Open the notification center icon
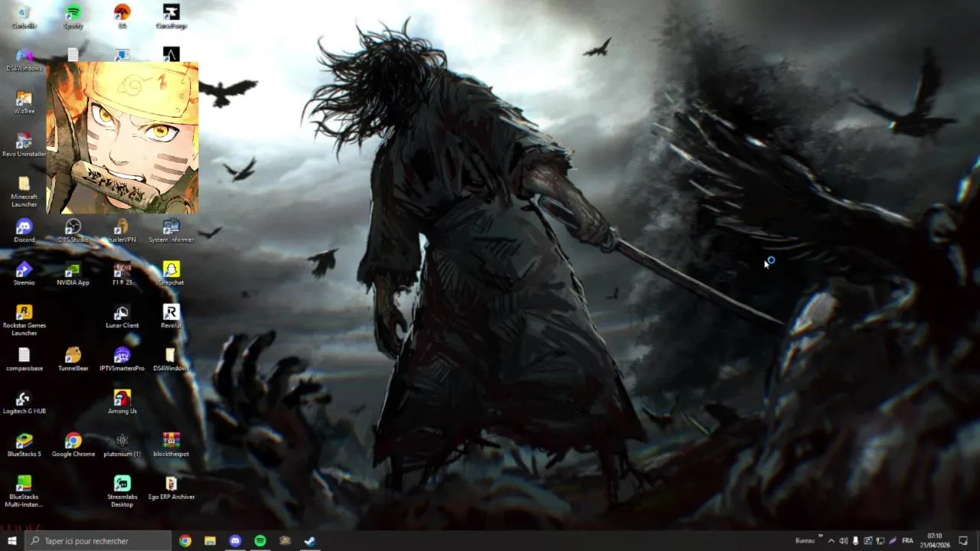 (963, 541)
